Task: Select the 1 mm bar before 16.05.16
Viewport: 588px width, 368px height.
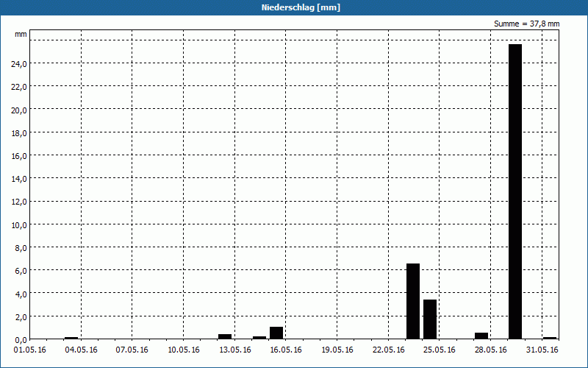Action: [276, 333]
